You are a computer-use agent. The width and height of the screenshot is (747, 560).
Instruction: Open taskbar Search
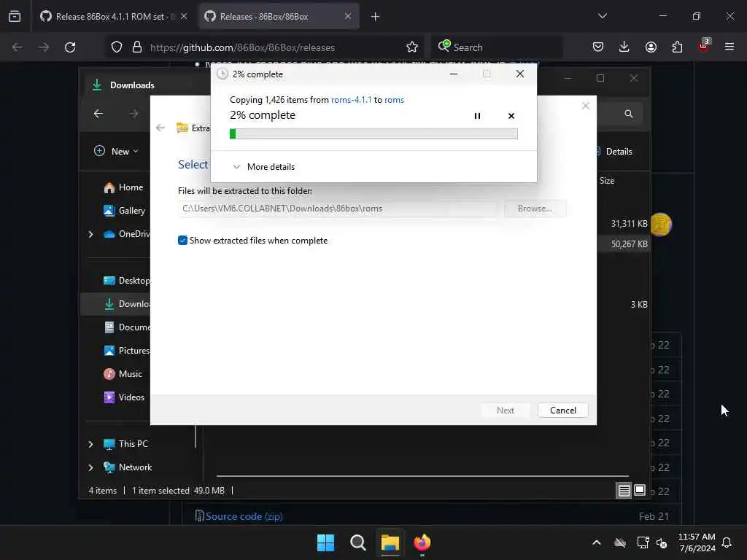tap(357, 542)
